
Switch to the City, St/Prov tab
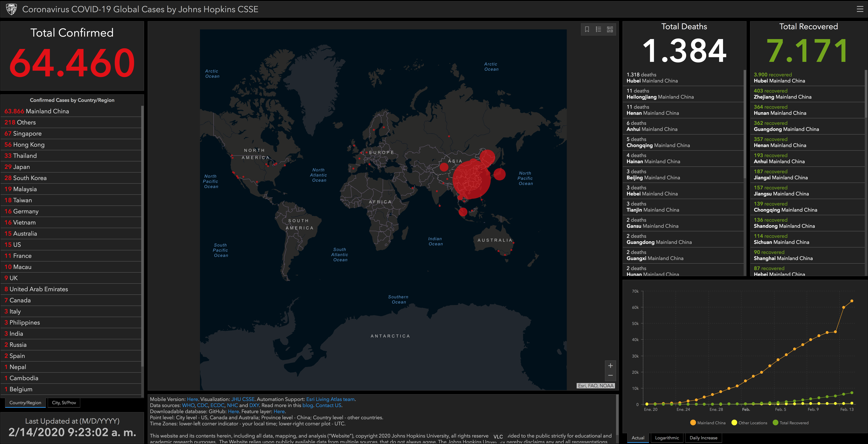coord(64,403)
